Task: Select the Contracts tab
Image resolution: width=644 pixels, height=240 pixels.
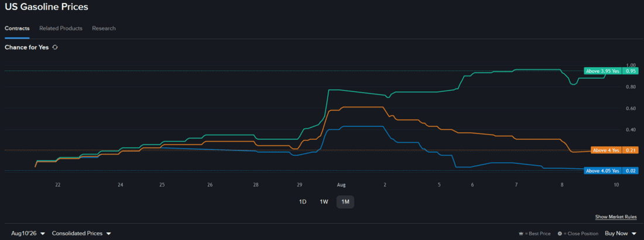Action: tap(17, 28)
